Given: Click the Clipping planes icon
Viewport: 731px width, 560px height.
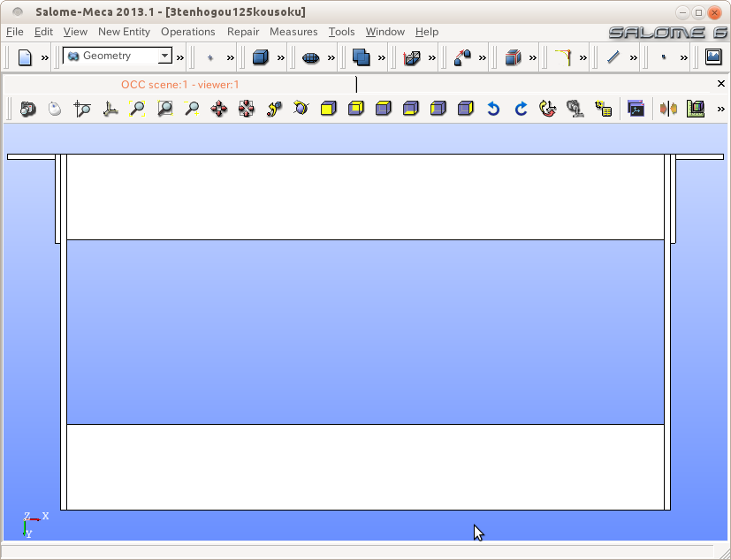Looking at the screenshot, I should (668, 109).
